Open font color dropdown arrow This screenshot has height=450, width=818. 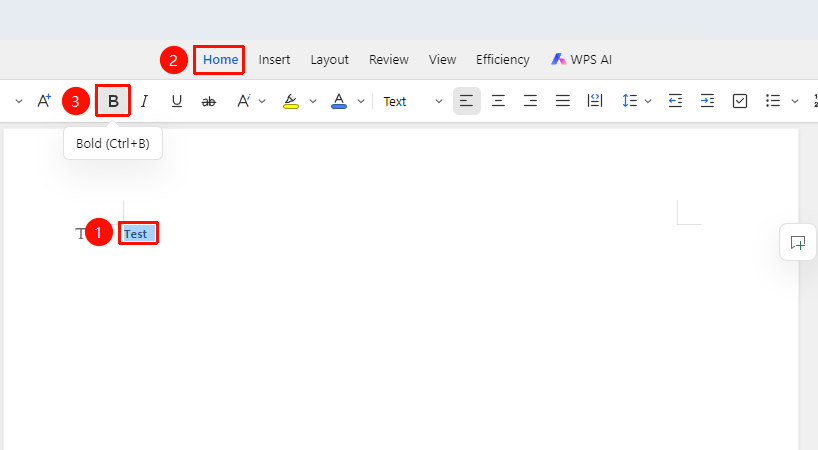[x=360, y=101]
